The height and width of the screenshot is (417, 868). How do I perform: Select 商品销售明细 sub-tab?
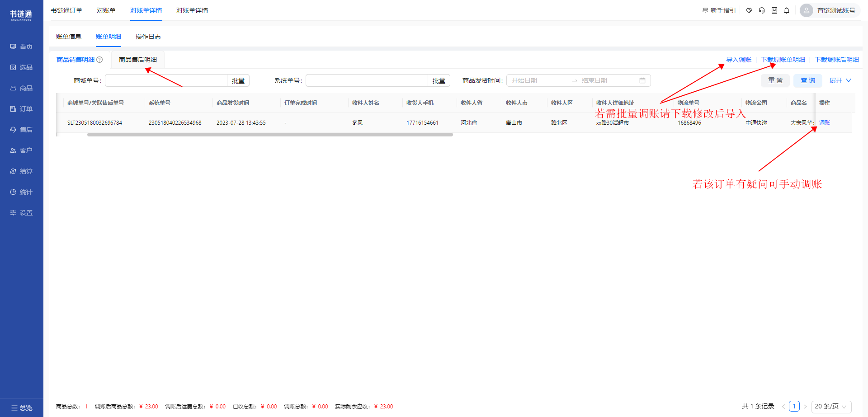75,60
